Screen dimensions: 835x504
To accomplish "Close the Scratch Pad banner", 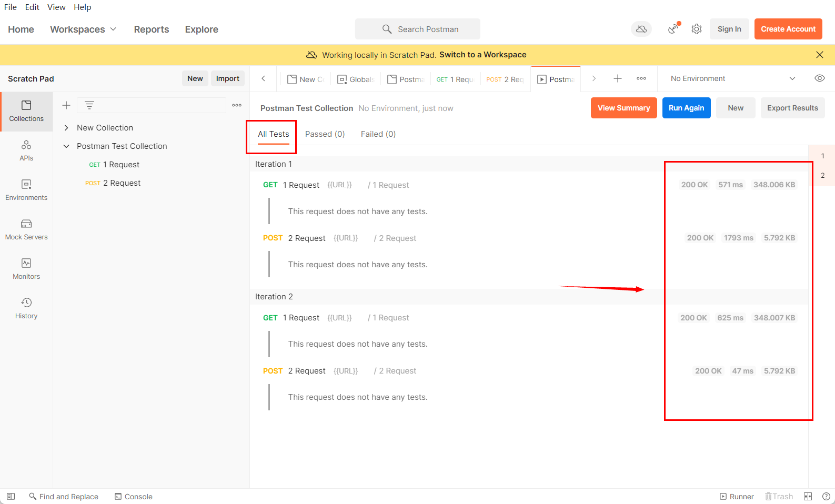I will (x=819, y=55).
